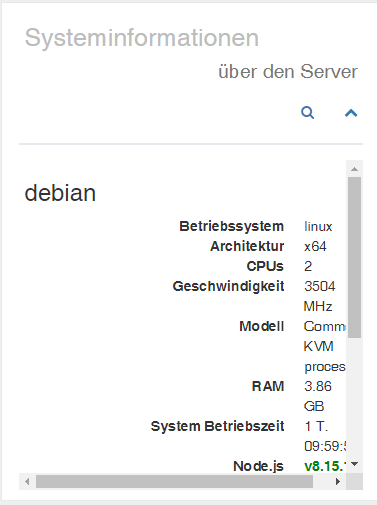The image size is (377, 505).
Task: Click the vertical scrollbar thumb
Action: [x=354, y=257]
